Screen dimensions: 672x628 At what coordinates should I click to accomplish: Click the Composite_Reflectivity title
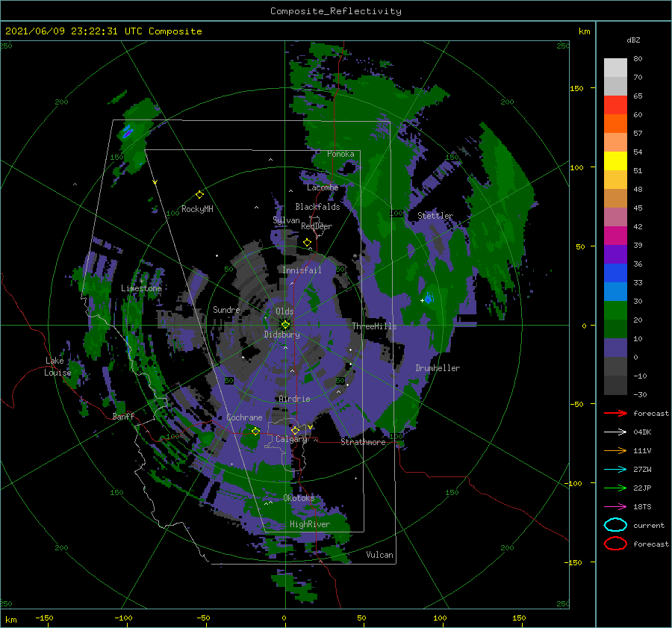[x=336, y=11]
